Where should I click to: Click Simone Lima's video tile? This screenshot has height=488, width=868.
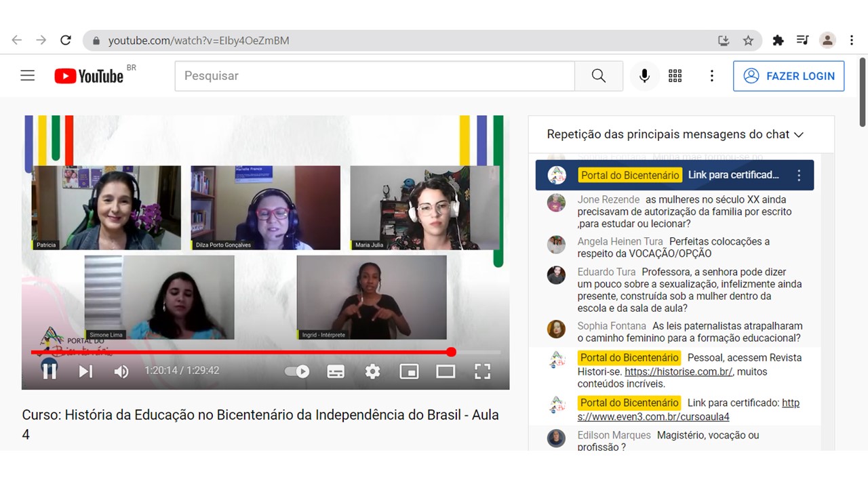(x=159, y=297)
